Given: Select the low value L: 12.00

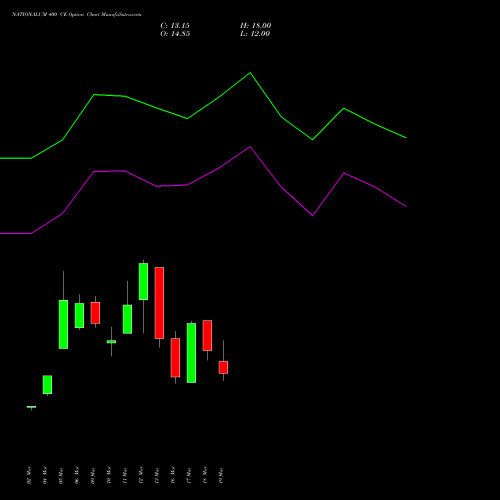Looking at the screenshot, I should (x=255, y=34).
